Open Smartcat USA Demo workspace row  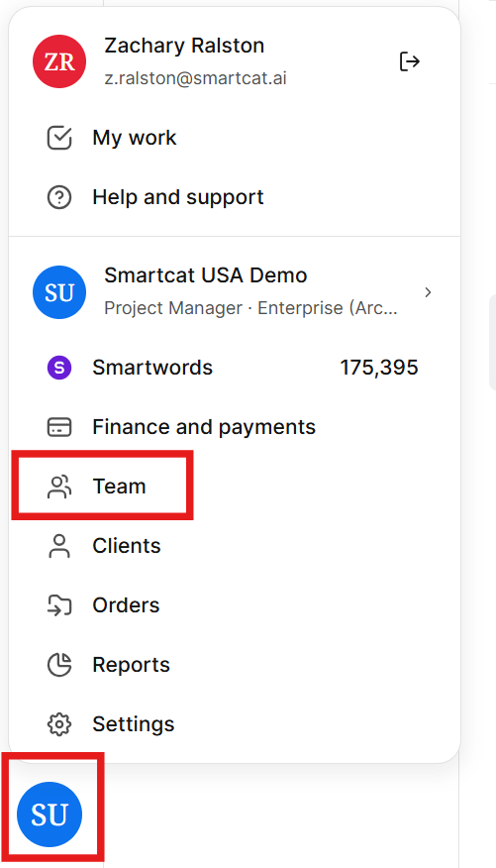pos(235,292)
